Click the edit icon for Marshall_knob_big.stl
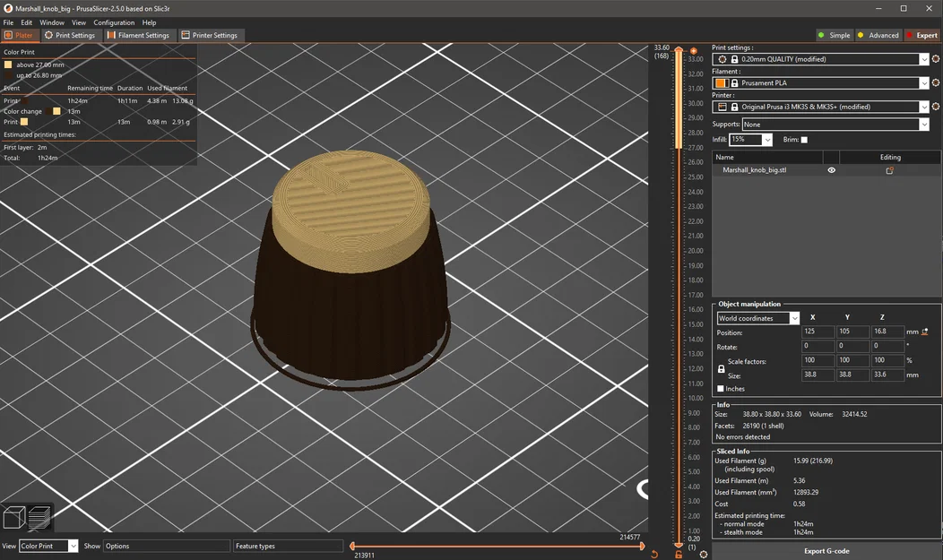The height and width of the screenshot is (560, 943). [889, 170]
